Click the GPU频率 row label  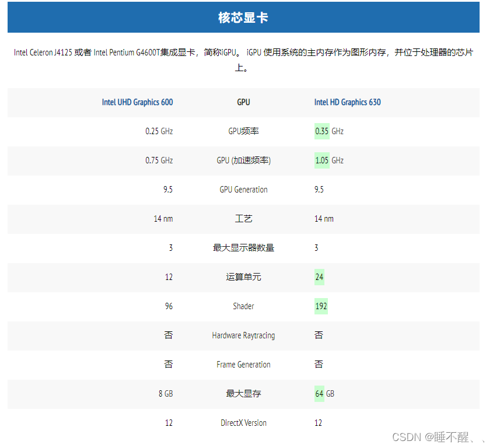tap(243, 131)
